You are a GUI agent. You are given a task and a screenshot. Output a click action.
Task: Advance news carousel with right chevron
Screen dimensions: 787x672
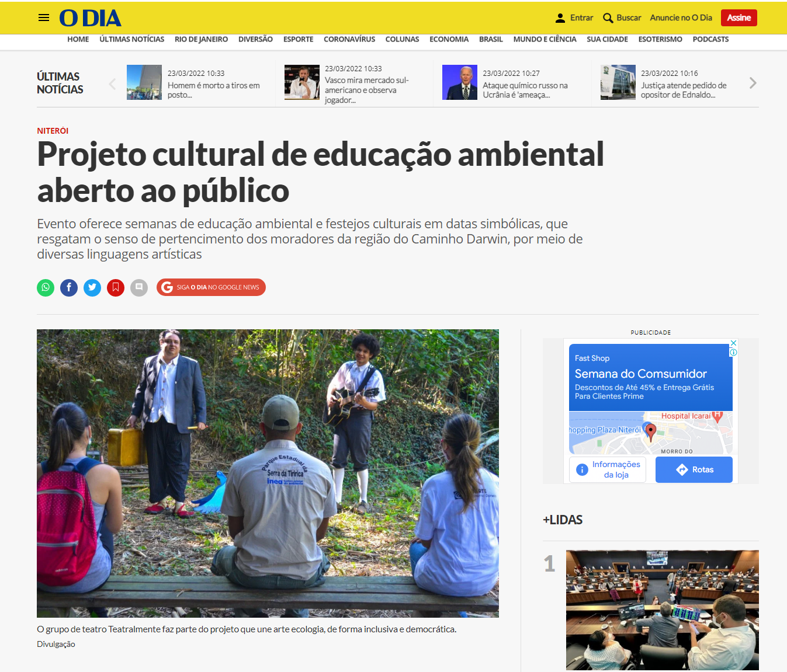tap(753, 83)
